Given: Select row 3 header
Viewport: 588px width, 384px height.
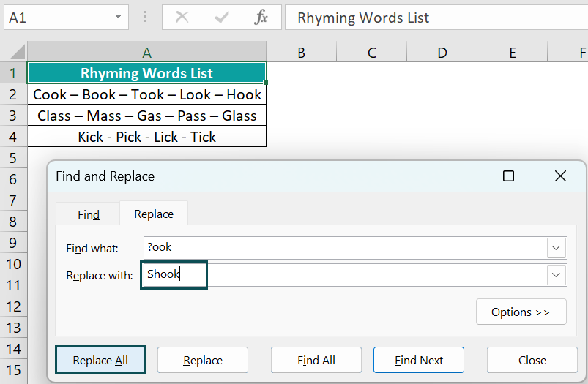Looking at the screenshot, I should [x=13, y=116].
